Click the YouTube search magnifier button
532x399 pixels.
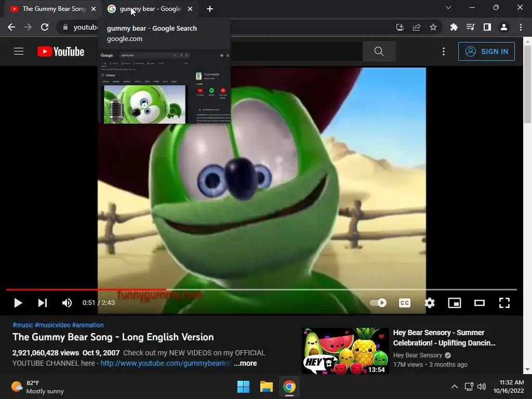point(379,51)
